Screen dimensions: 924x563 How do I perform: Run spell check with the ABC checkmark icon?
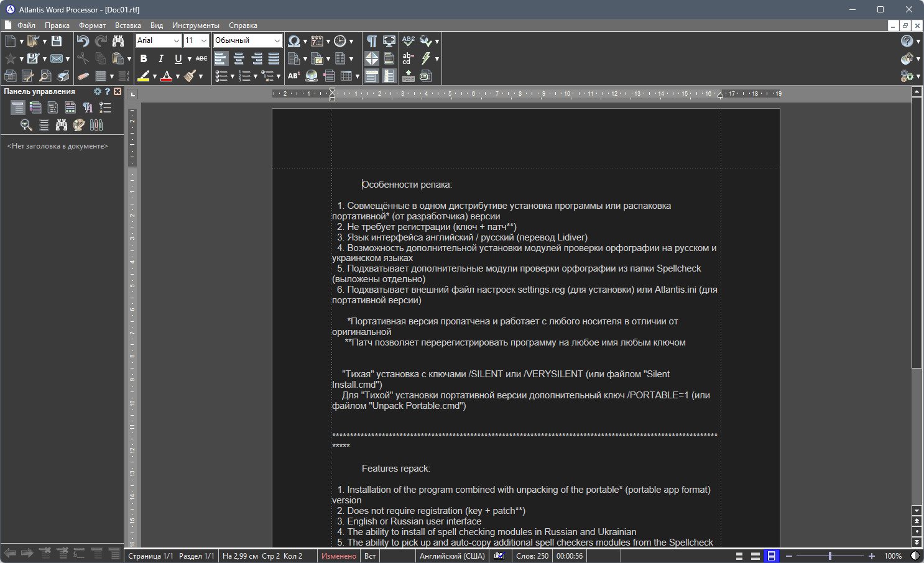[408, 41]
